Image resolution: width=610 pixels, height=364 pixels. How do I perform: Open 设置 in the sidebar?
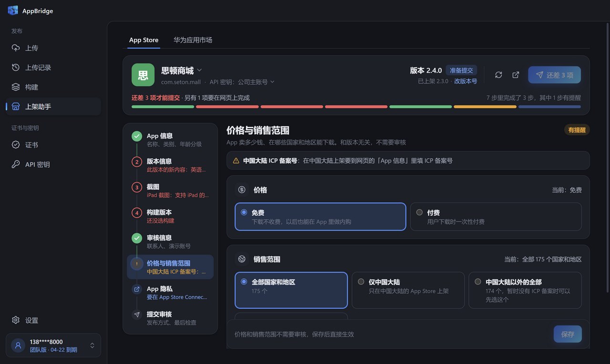pos(53,320)
